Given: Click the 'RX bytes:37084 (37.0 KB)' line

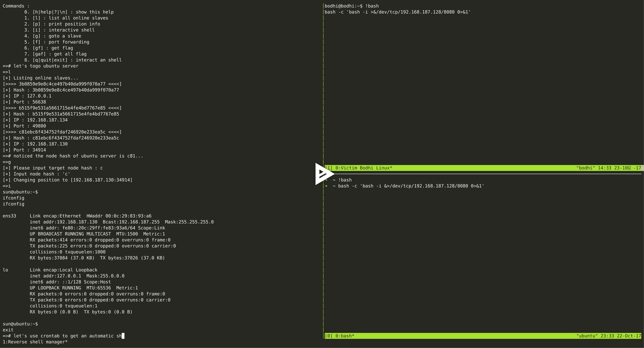Looking at the screenshot, I should [97, 258].
